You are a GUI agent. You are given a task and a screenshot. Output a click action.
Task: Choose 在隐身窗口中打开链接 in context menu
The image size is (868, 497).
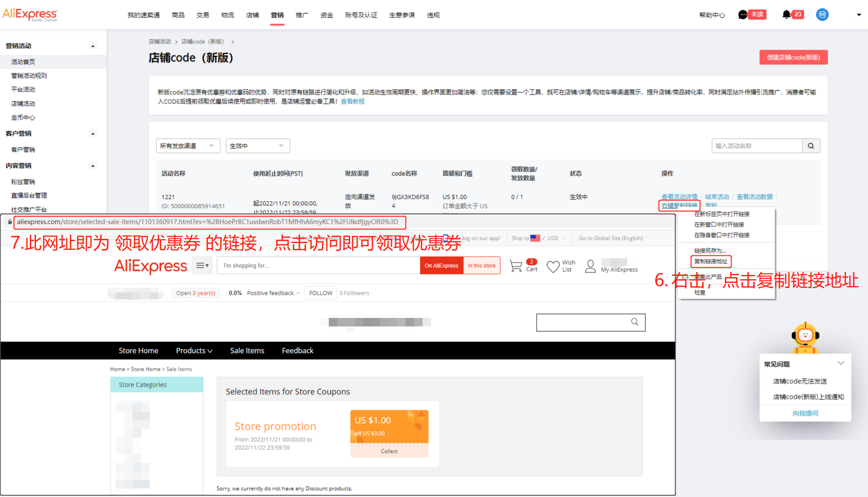(x=722, y=235)
